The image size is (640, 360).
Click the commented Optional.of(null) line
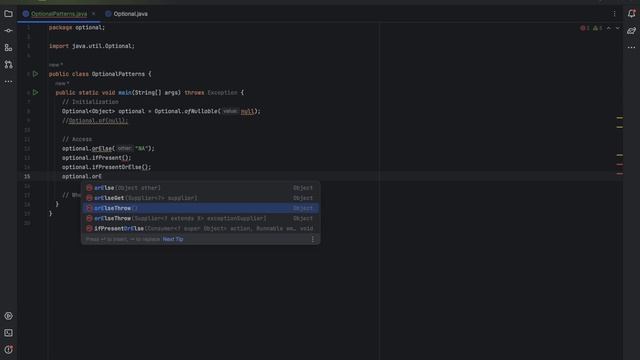tap(95, 121)
